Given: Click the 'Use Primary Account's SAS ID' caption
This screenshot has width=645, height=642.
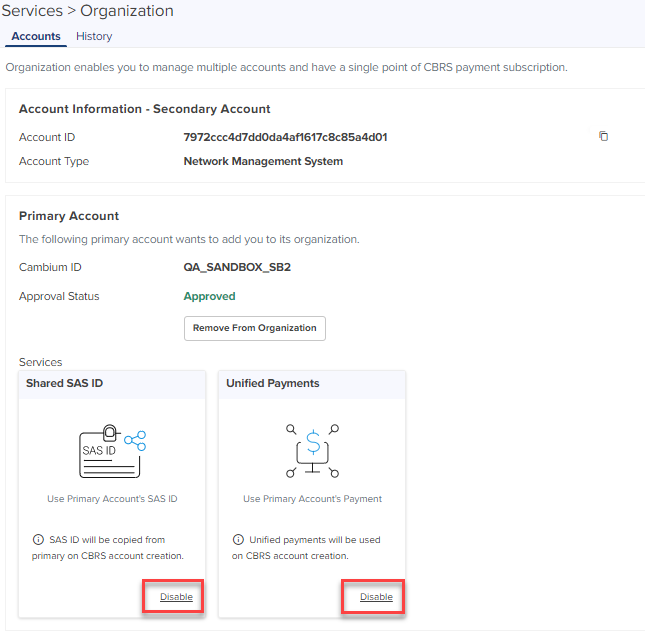Looking at the screenshot, I should click(x=112, y=498).
